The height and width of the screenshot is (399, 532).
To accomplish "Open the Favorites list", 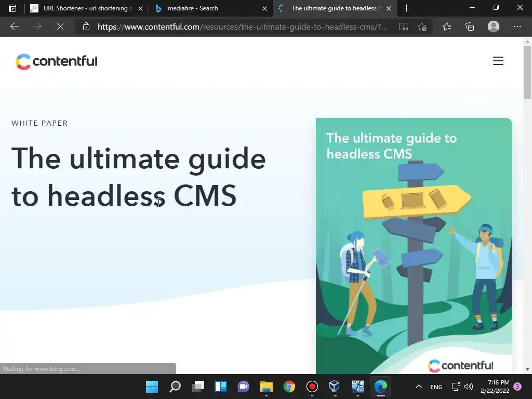I will coord(446,26).
